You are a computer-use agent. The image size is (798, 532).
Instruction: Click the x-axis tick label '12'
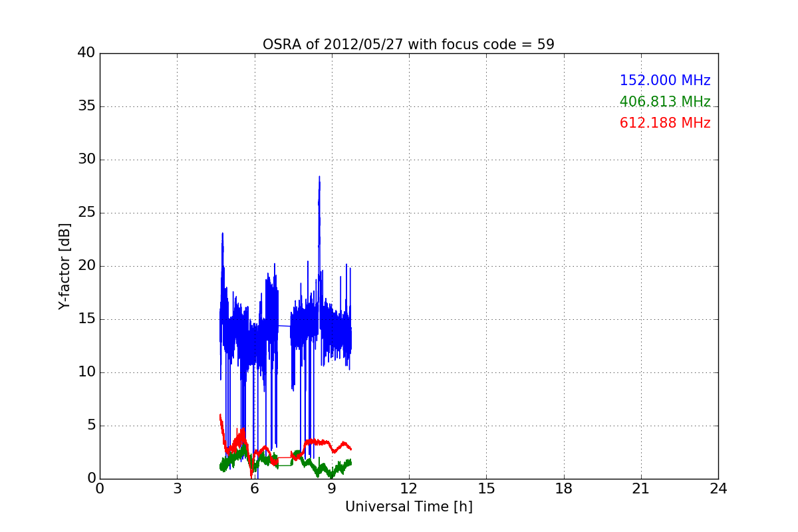408,489
